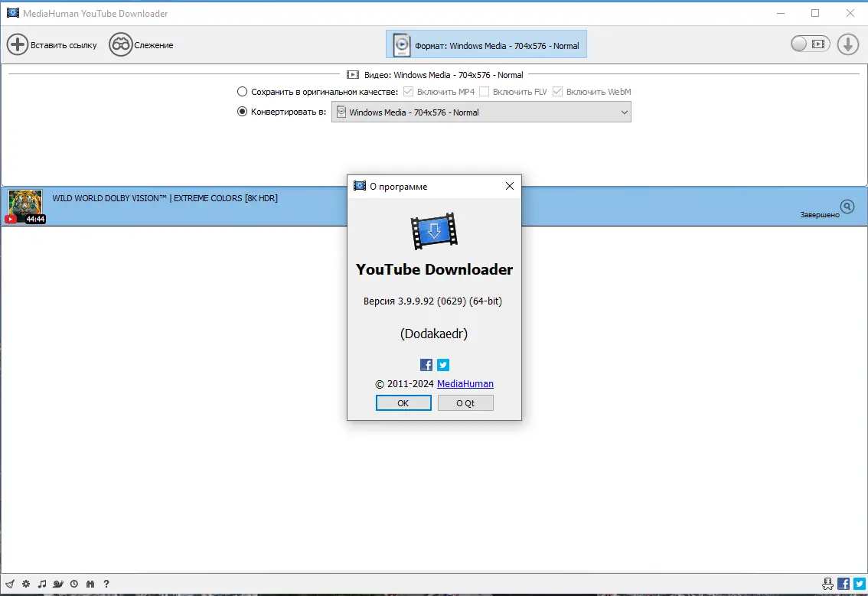The width and height of the screenshot is (868, 596).
Task: Click the tiger video thumbnail
Action: [25, 207]
